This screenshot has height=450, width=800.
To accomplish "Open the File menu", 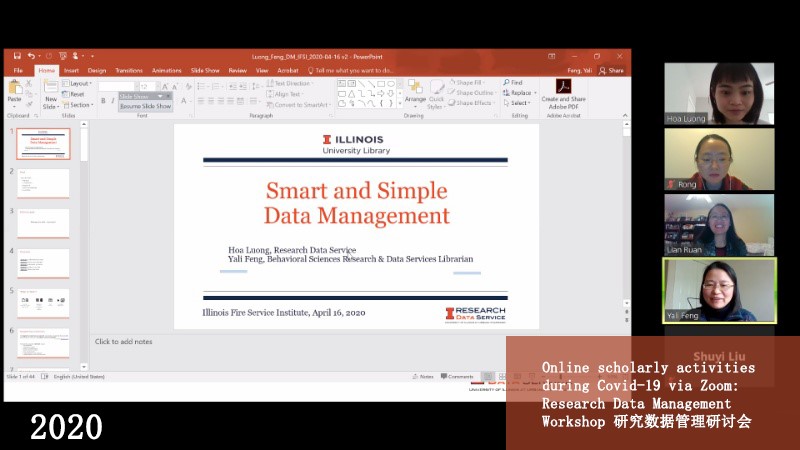I will (18, 70).
